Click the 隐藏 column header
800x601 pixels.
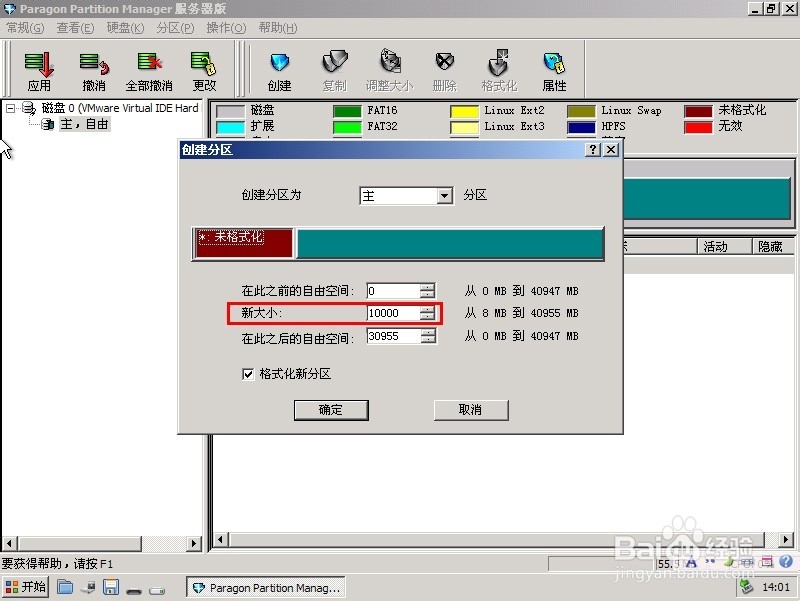(x=773, y=246)
